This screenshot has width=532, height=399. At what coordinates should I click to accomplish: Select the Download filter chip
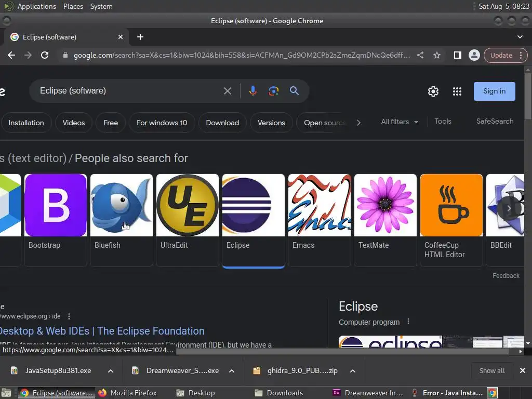click(x=222, y=123)
